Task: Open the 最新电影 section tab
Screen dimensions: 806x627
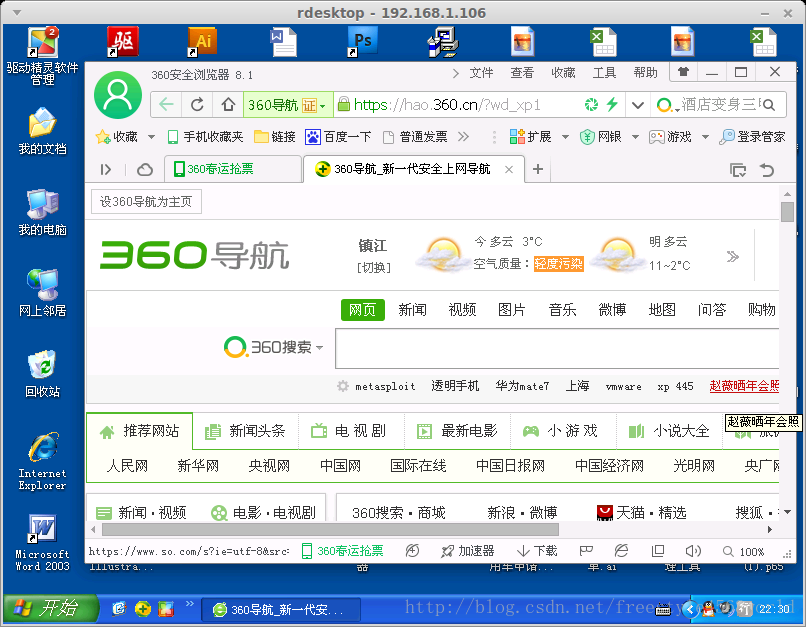Action: pyautogui.click(x=457, y=431)
